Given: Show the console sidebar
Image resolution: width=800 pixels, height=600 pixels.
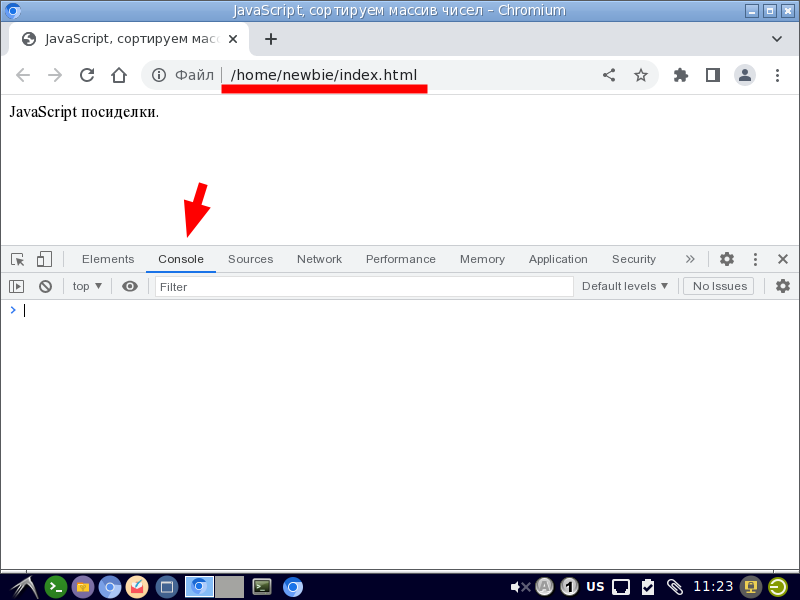Looking at the screenshot, I should click(16, 287).
